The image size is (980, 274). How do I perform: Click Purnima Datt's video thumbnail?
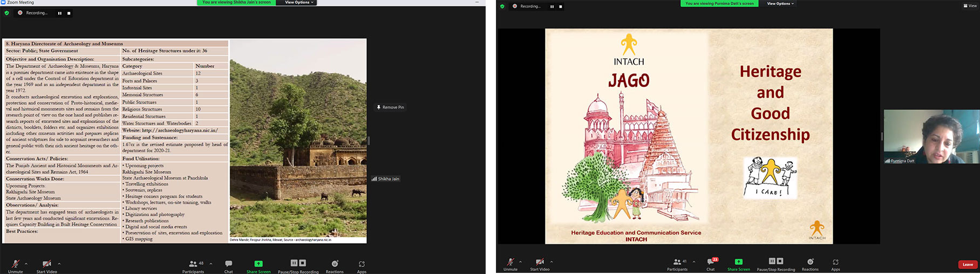click(x=931, y=136)
